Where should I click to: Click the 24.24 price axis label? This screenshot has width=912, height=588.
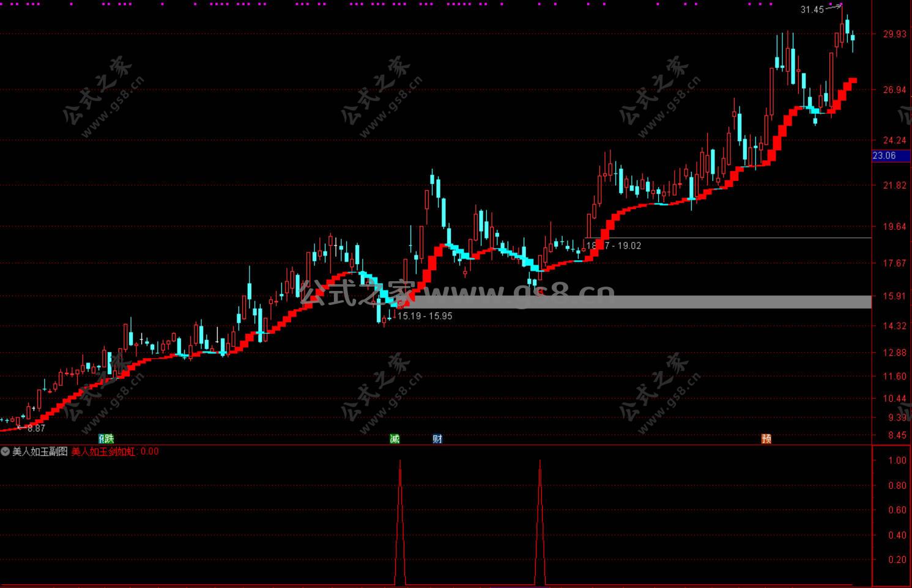[895, 139]
